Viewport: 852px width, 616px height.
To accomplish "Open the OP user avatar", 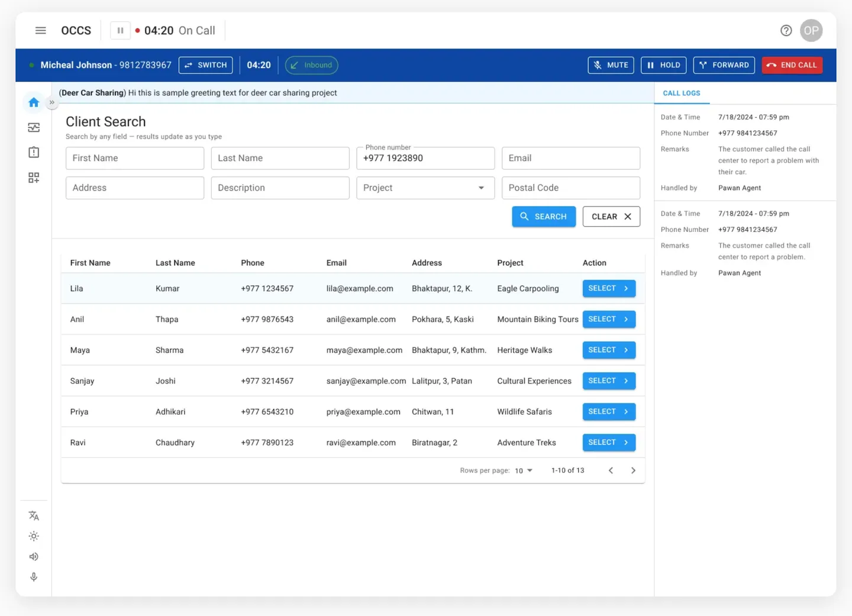I will [x=811, y=30].
